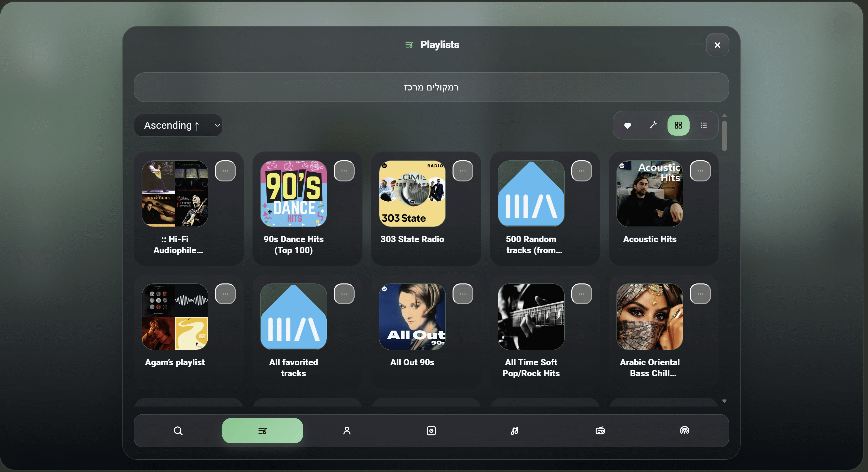Open options for All Time Soft Pop/Rock Hits

pos(582,294)
